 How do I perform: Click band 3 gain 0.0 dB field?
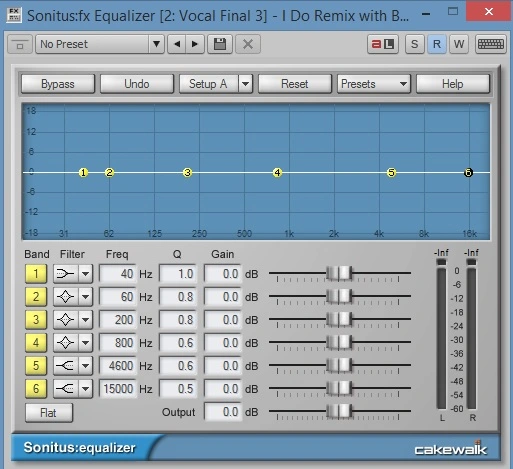pyautogui.click(x=223, y=320)
